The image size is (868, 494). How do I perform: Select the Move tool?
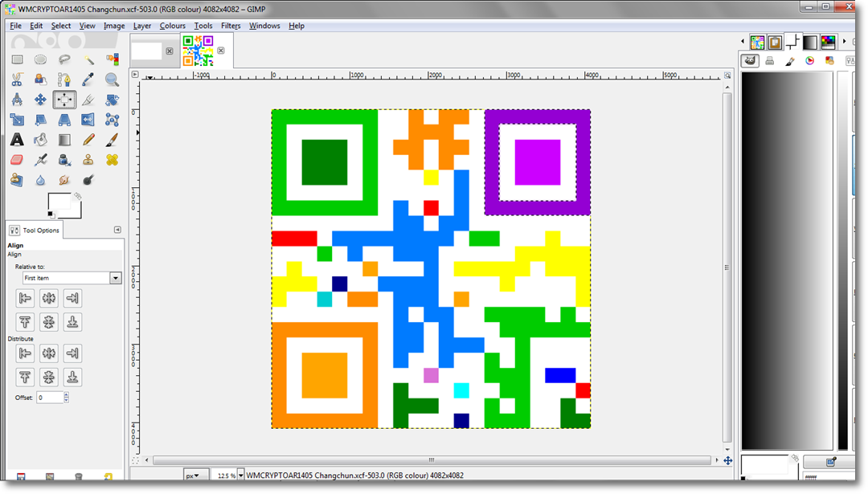(x=40, y=100)
